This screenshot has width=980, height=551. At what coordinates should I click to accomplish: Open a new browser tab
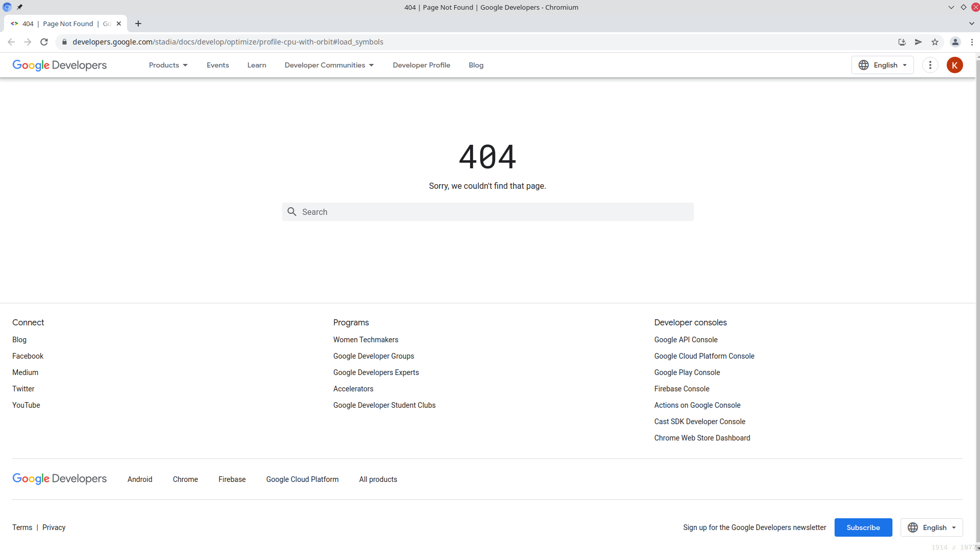[x=138, y=24]
